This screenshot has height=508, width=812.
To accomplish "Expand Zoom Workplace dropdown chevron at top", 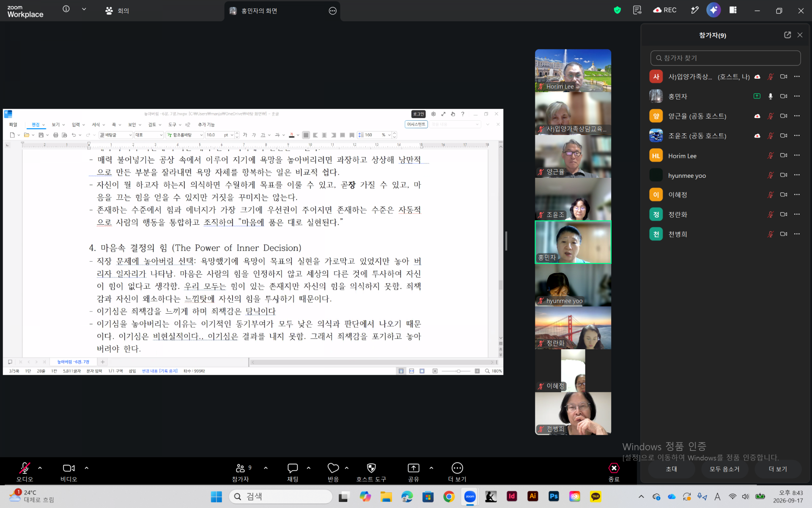I will tap(84, 9).
